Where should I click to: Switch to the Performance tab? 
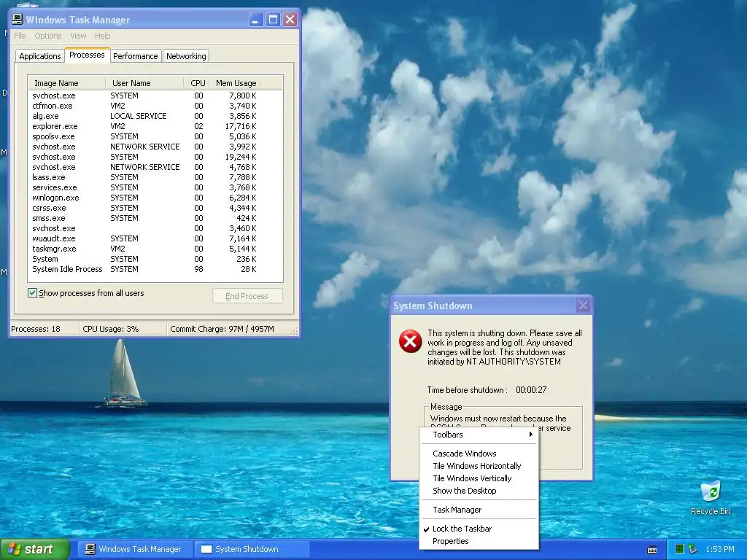(135, 56)
